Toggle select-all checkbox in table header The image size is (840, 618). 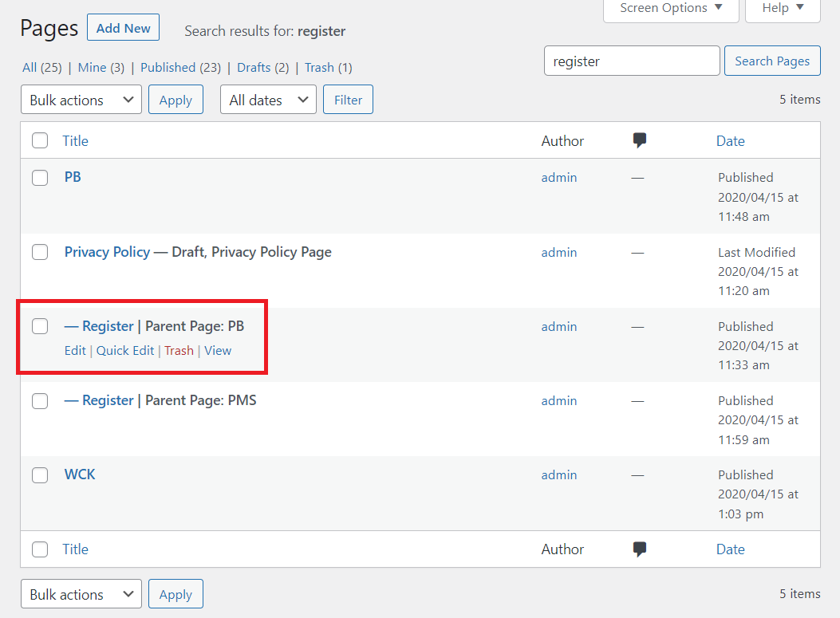(40, 141)
